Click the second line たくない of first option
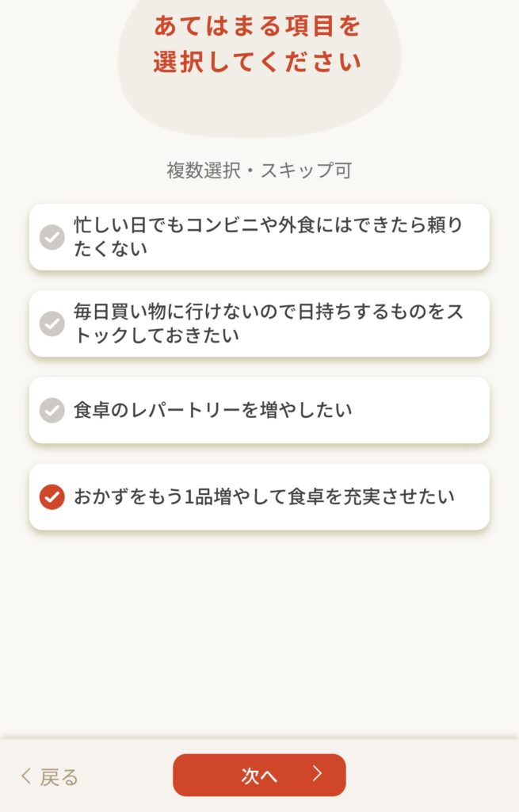 tap(111, 249)
